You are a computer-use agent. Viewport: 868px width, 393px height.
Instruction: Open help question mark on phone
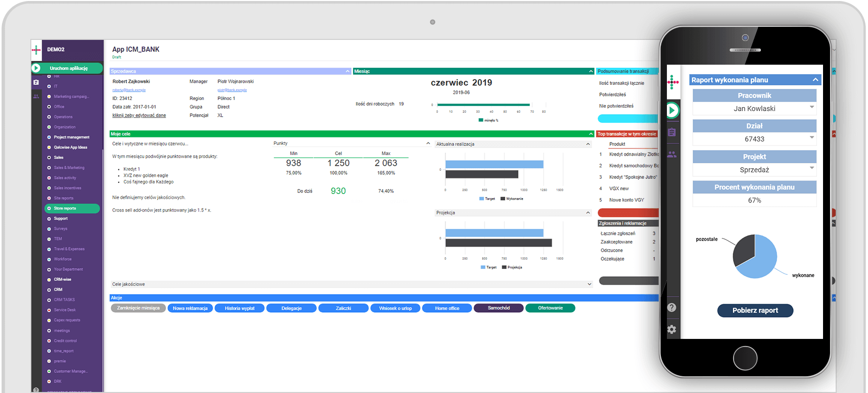(x=671, y=308)
